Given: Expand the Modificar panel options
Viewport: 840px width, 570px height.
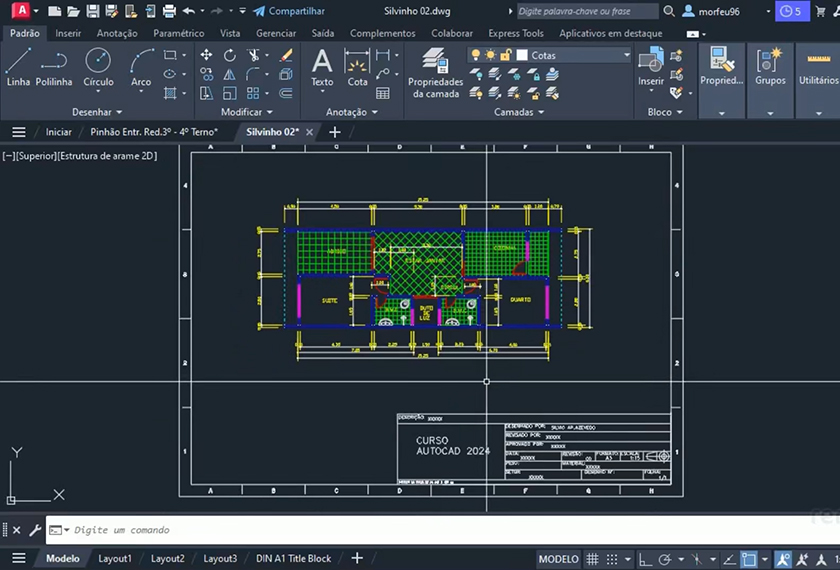Looking at the screenshot, I should click(x=246, y=112).
